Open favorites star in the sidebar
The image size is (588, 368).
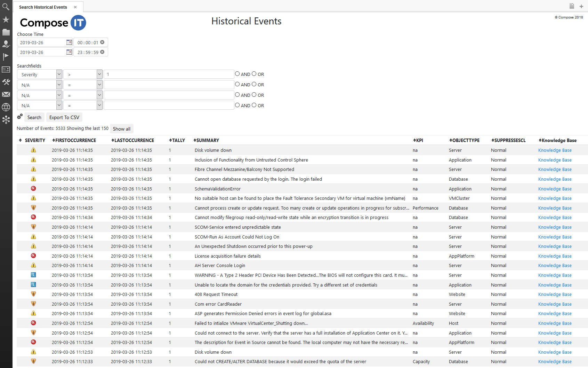6,19
